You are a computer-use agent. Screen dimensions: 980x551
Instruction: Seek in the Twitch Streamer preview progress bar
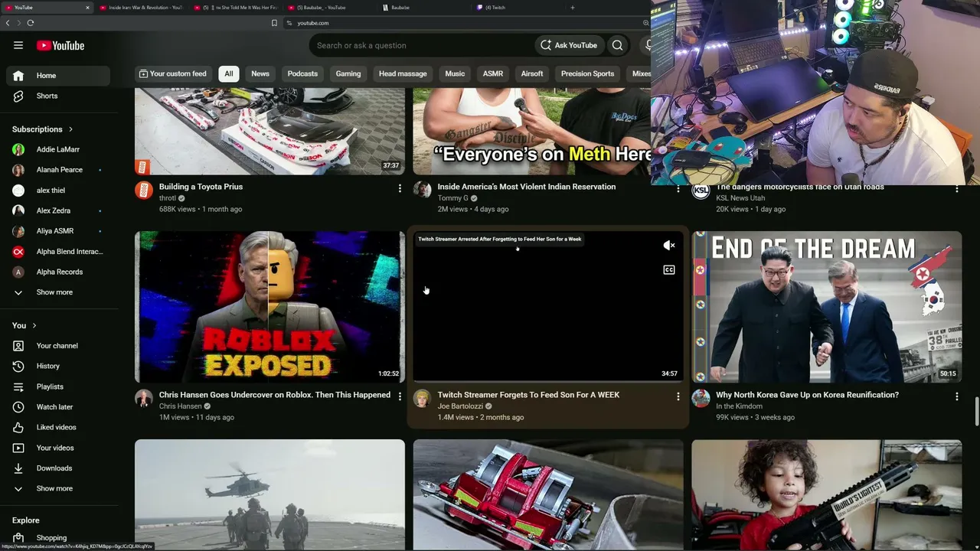pyautogui.click(x=548, y=380)
